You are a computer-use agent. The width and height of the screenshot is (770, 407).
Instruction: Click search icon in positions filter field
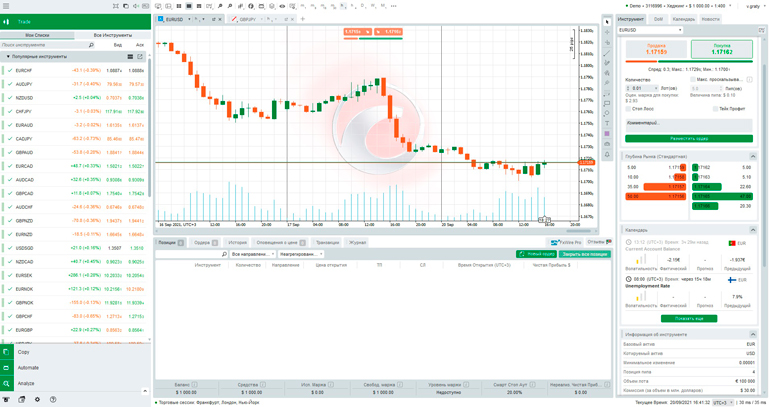(x=224, y=254)
